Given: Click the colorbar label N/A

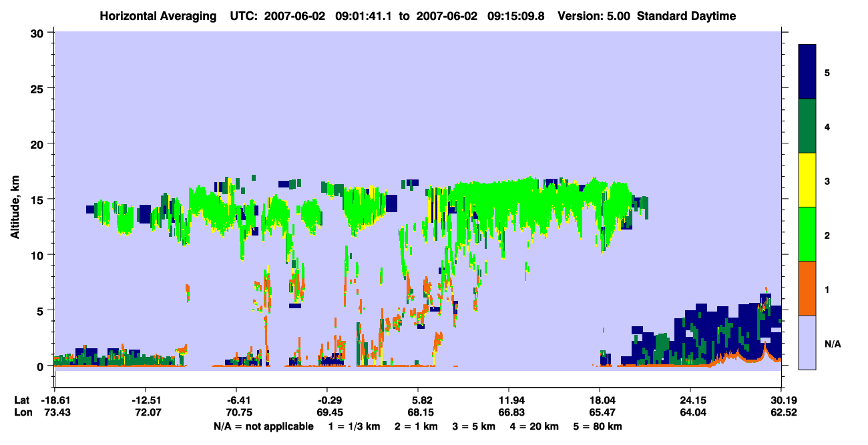Looking at the screenshot, I should 832,344.
